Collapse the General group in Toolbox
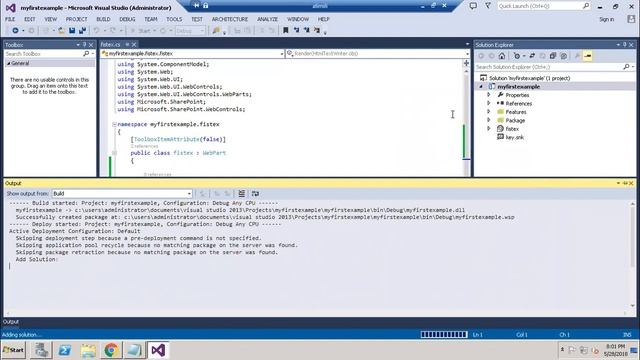 pos(8,63)
